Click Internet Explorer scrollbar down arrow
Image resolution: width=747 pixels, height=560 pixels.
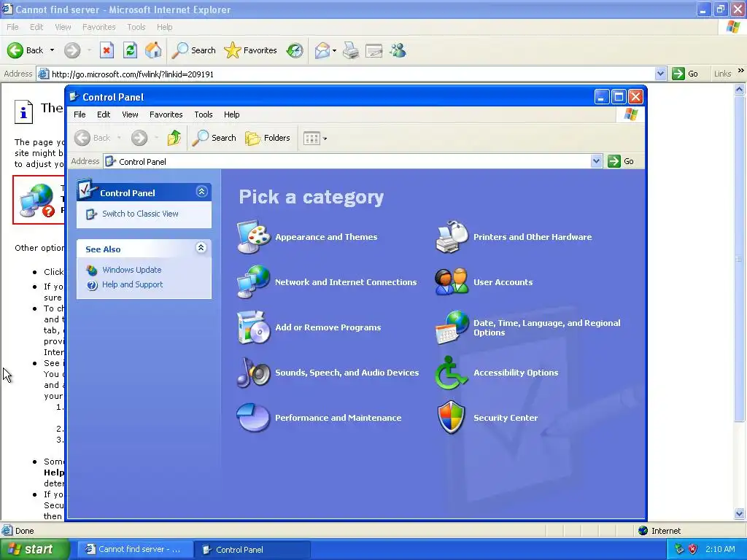[740, 514]
